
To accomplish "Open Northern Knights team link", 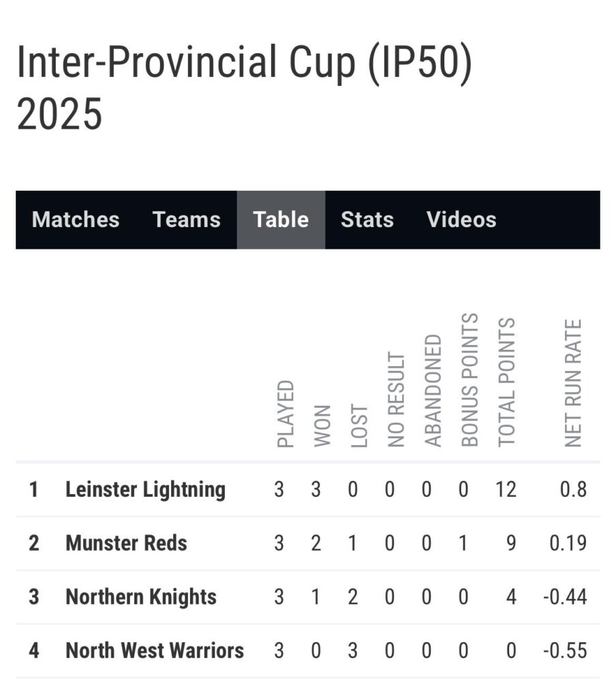I will [x=141, y=597].
